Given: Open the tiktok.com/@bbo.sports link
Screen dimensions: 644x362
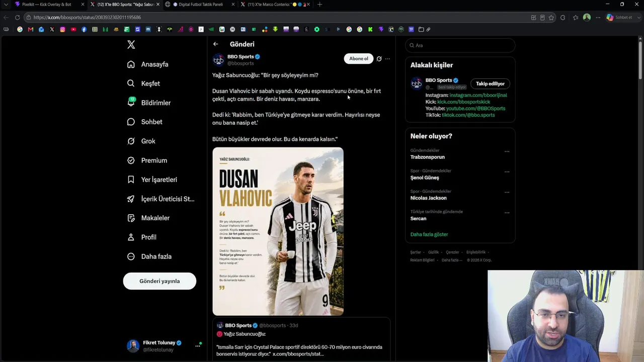Looking at the screenshot, I should (468, 115).
